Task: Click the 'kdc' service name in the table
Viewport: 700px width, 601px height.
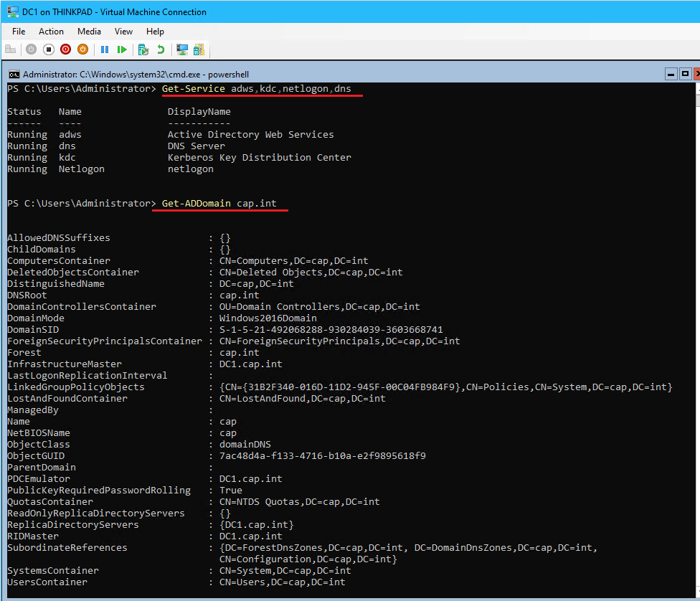Action: pyautogui.click(x=67, y=157)
